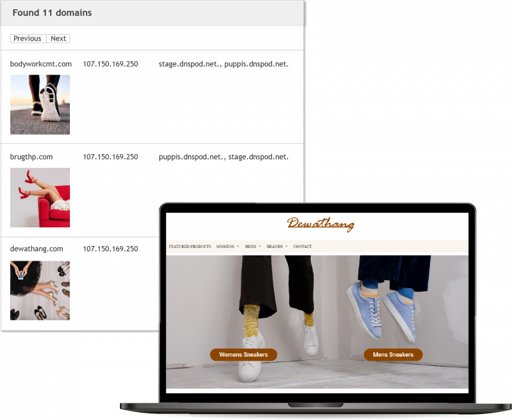This screenshot has width=512, height=420.
Task: Select IP 107.150.169.250 in brugthp.com row
Action: pos(111,157)
